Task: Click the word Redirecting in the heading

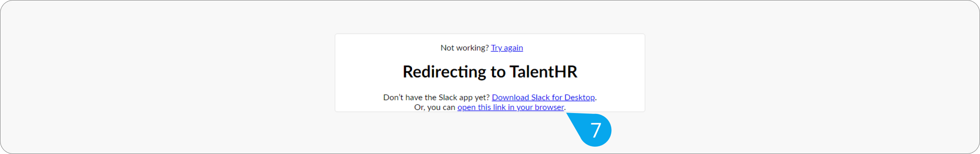Action: pyautogui.click(x=444, y=72)
